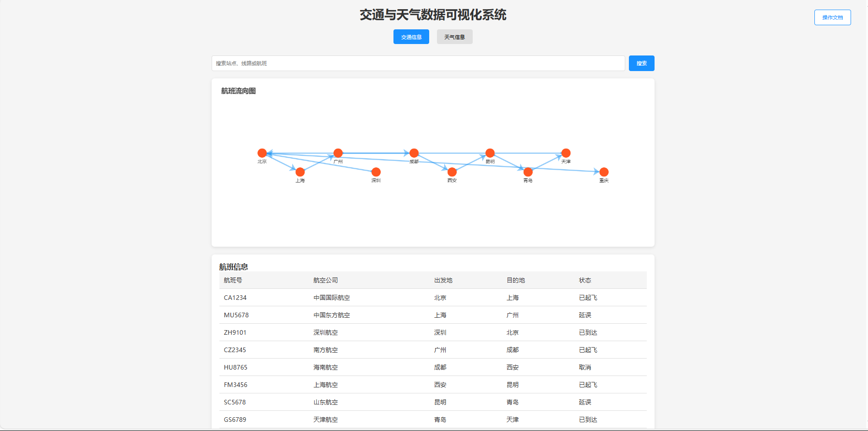Switch to the 天气信息 tab
868x431 pixels.
pyautogui.click(x=454, y=37)
